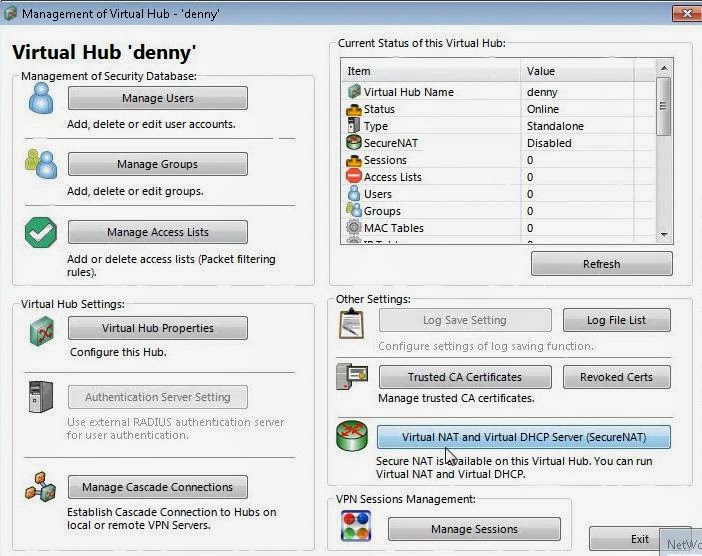The height and width of the screenshot is (556, 702).
Task: Click the Cascade Connections network icon
Action: coord(41,487)
